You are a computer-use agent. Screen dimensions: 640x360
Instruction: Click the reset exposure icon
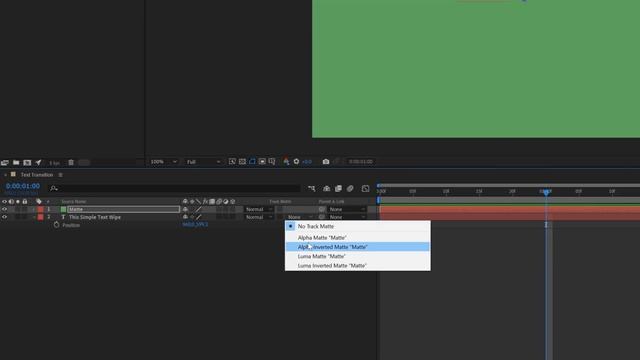point(296,162)
